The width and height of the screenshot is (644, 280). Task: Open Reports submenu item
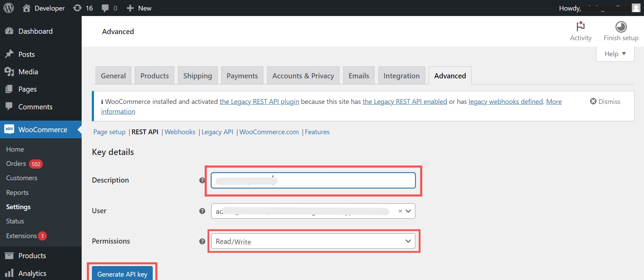click(17, 192)
